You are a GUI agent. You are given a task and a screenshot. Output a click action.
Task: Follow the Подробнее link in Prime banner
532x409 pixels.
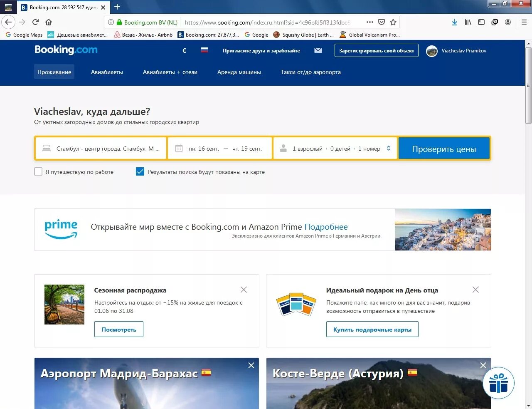click(326, 227)
